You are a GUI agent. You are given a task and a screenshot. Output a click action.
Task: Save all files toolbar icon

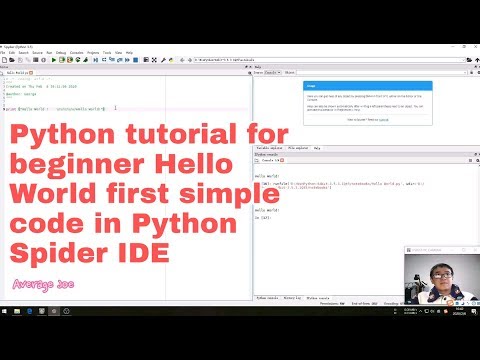tap(28, 60)
